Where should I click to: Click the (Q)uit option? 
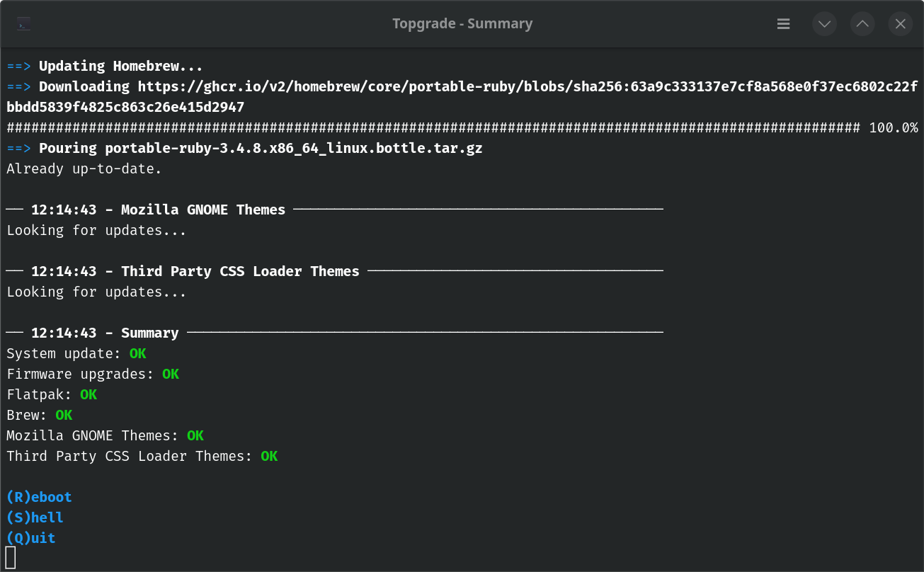click(x=31, y=538)
